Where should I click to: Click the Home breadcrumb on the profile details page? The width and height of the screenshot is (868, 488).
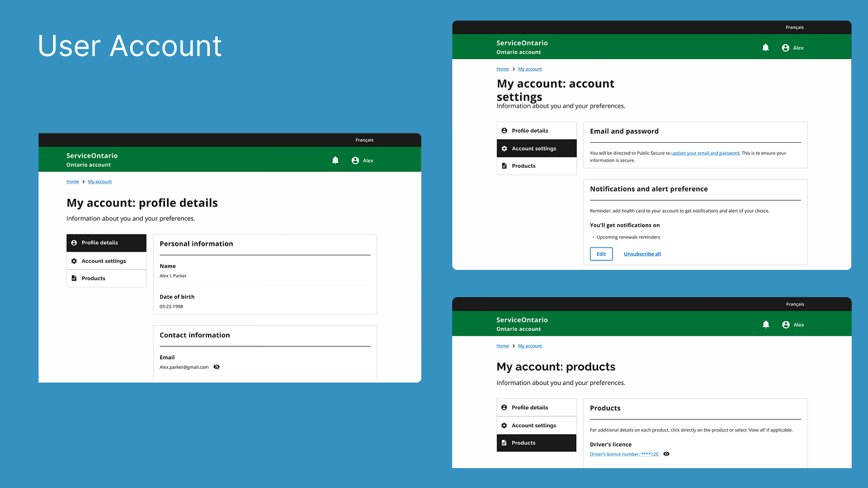point(72,181)
